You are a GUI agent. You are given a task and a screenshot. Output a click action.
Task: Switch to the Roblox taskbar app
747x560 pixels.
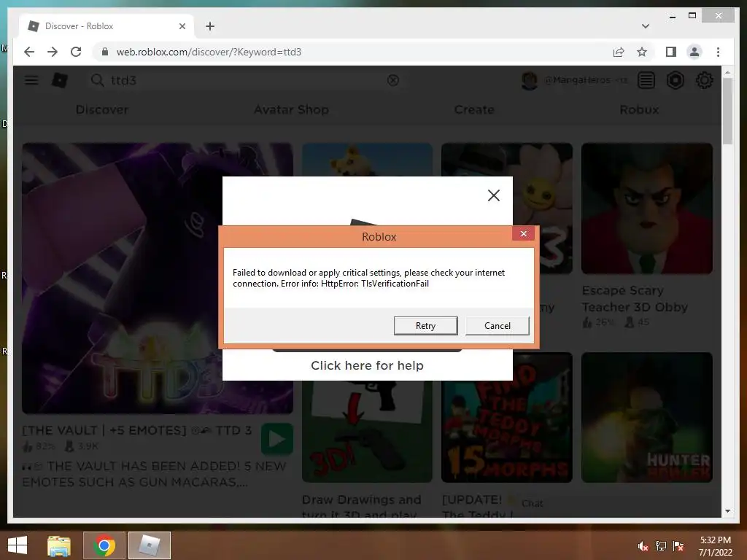pos(149,545)
